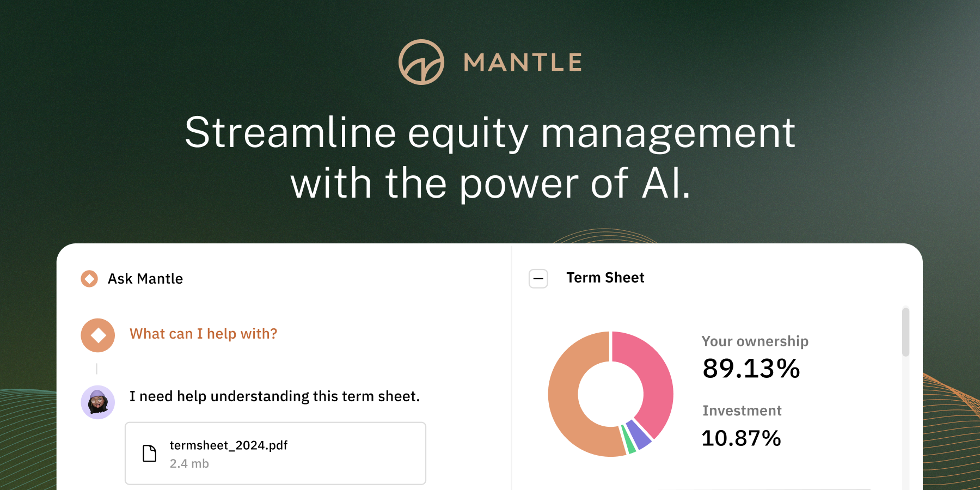The width and height of the screenshot is (980, 490).
Task: Click the Term Sheet panel heading
Action: pos(605,278)
